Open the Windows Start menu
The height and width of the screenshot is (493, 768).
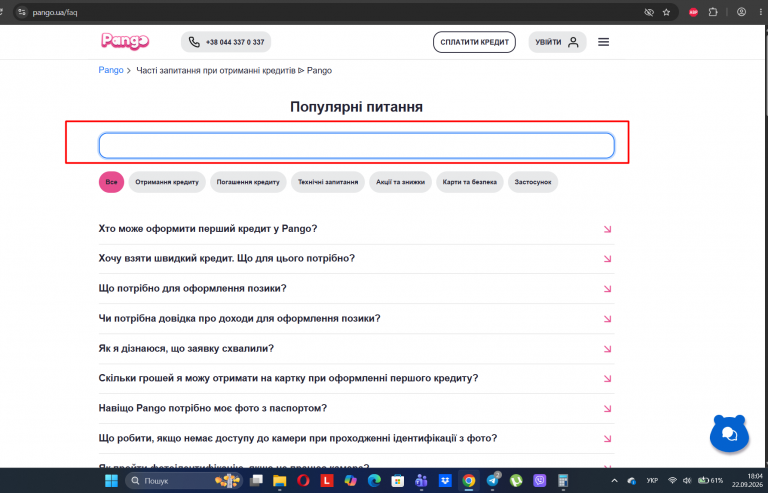[x=111, y=481]
